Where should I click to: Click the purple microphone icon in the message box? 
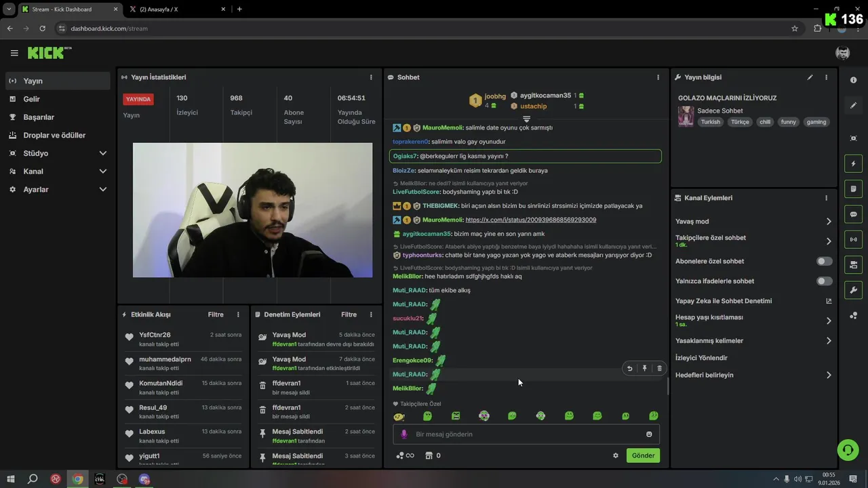pyautogui.click(x=404, y=434)
